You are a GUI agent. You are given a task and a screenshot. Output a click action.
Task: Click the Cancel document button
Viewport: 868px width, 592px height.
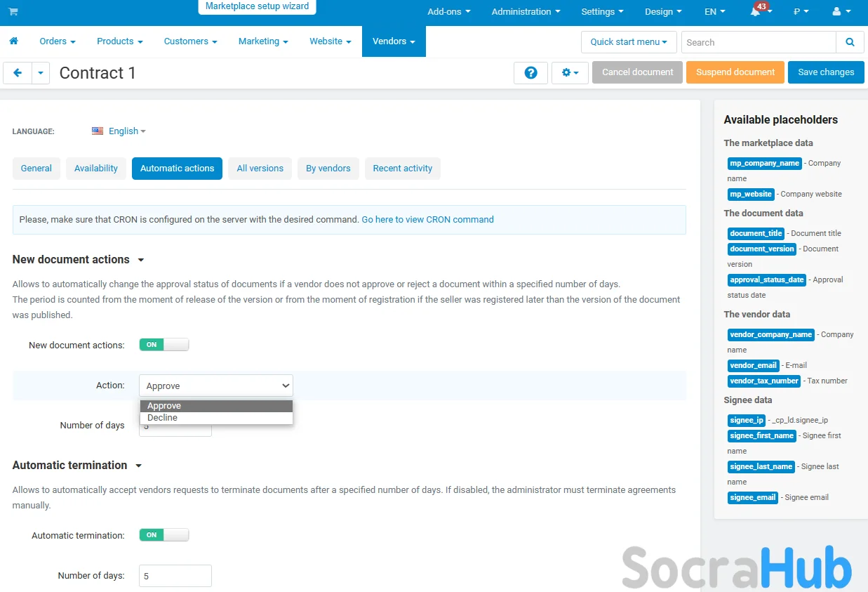(x=637, y=72)
